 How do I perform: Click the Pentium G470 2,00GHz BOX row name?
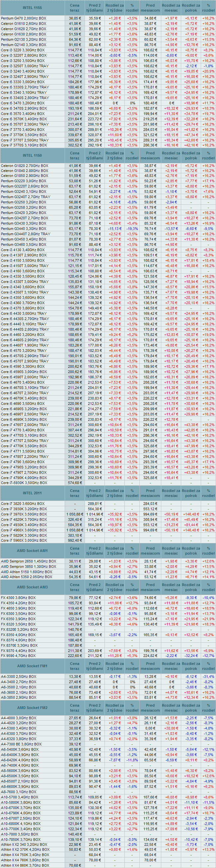click(x=24, y=18)
